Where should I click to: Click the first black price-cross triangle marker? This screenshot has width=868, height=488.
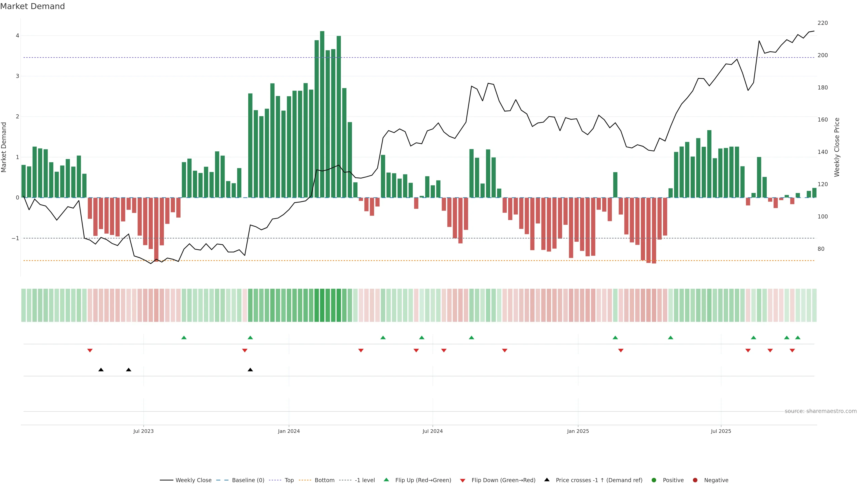(101, 370)
